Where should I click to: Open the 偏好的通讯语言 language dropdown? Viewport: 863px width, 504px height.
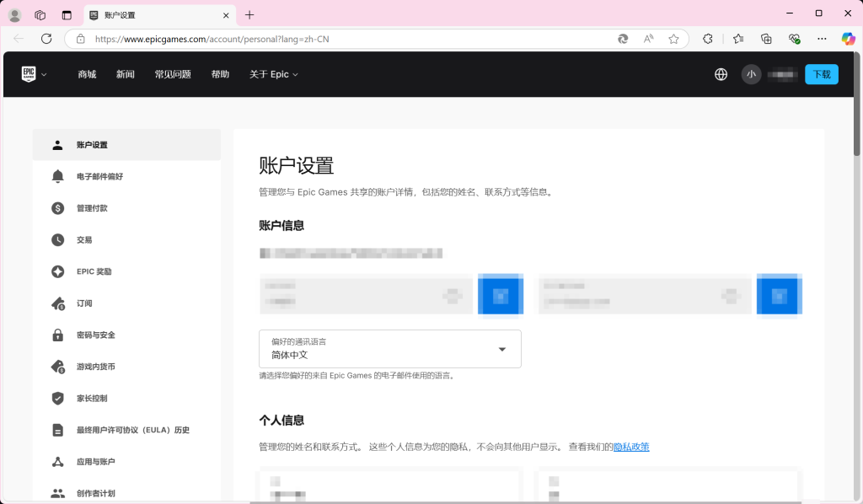pos(389,349)
